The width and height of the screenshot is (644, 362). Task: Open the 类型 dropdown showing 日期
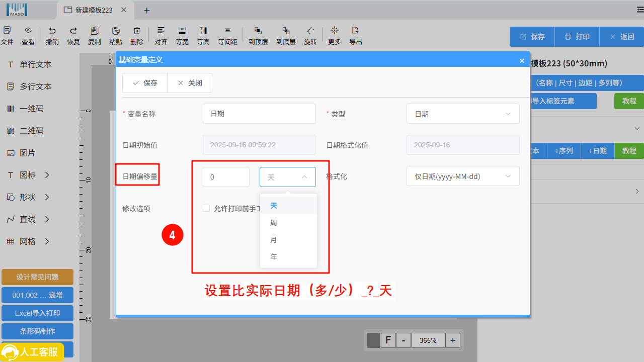(462, 114)
